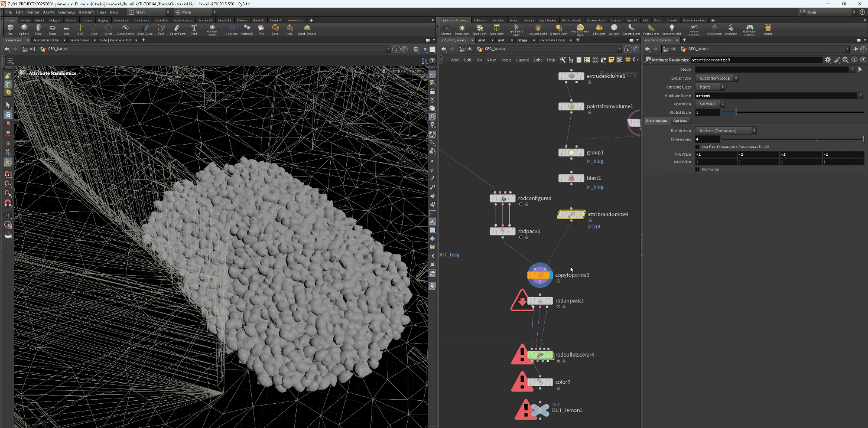Choose the Spiral shelf tool
This screenshot has height=428, width=868.
[x=275, y=28]
